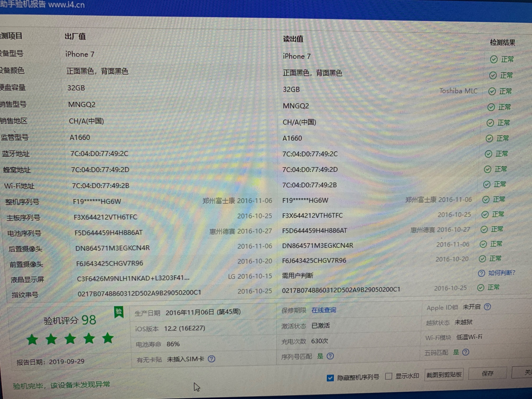Click help icon beside 五码匹配

tap(466, 352)
